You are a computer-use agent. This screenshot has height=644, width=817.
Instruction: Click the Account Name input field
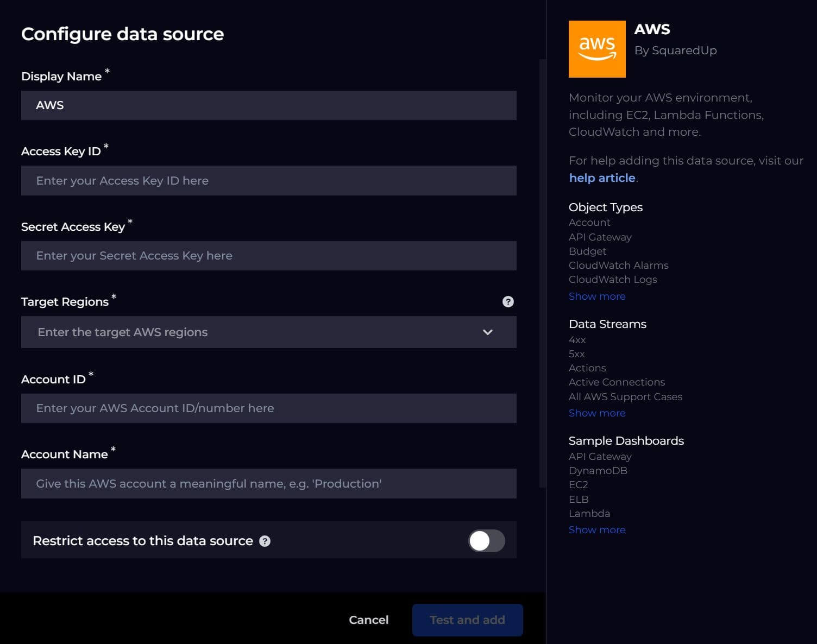point(268,483)
